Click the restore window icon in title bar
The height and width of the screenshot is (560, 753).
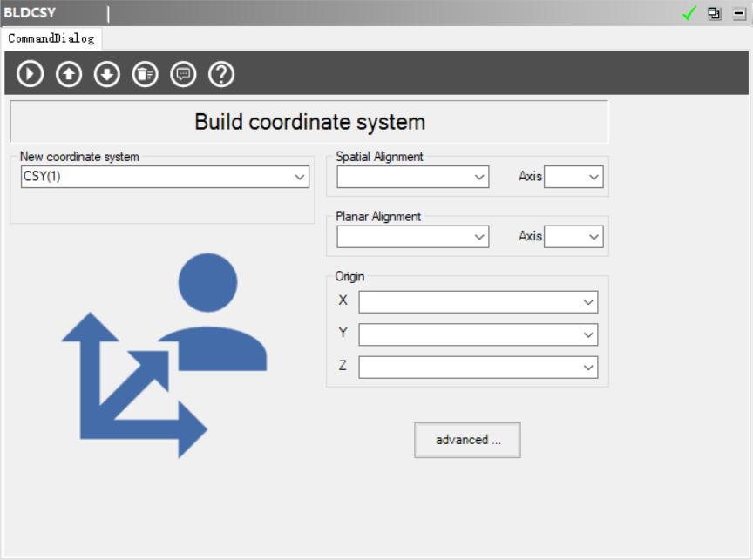pos(715,13)
